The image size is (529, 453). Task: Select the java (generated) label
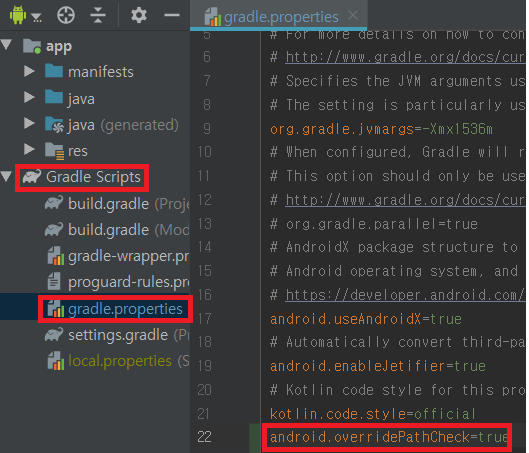123,125
